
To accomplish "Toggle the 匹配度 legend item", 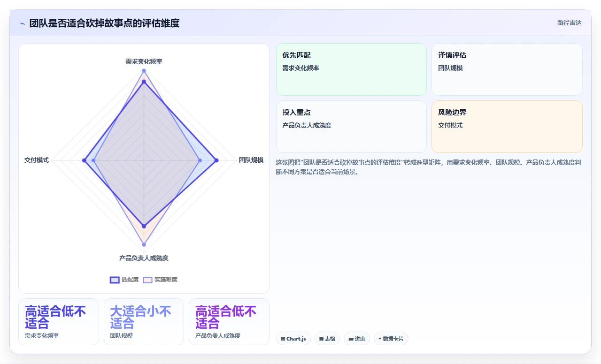I will [x=124, y=280].
